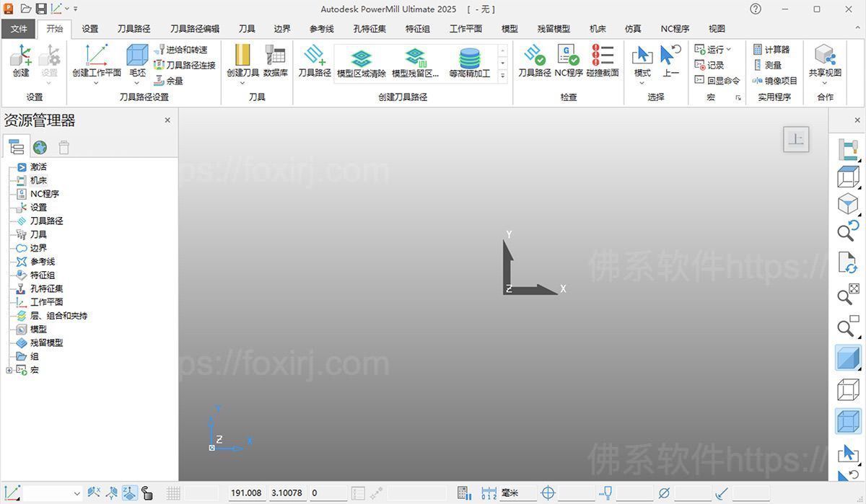
Task: Open the 文件 menu
Action: (19, 29)
